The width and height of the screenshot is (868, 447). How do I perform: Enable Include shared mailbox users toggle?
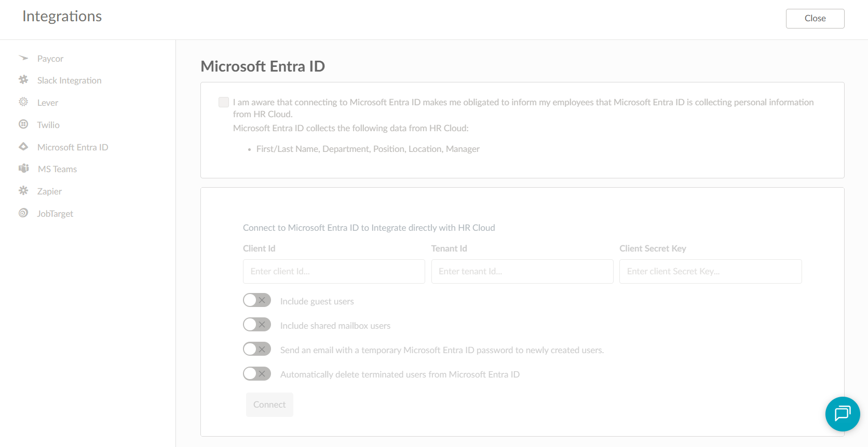click(x=257, y=325)
